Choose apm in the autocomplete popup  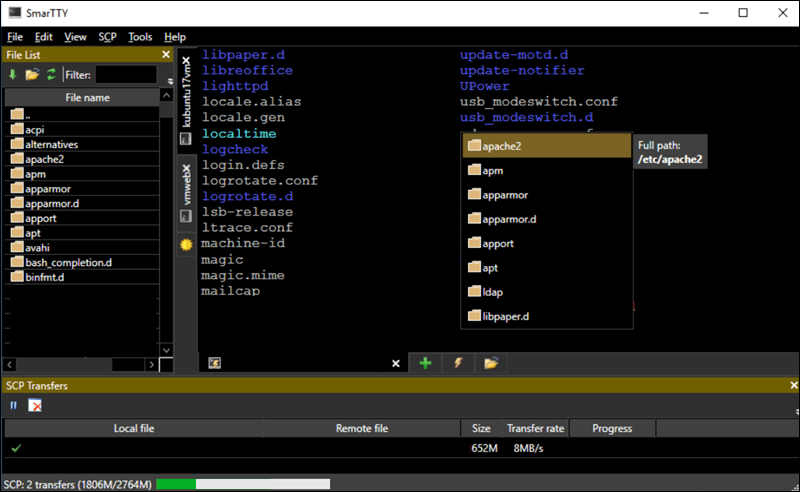[547, 170]
